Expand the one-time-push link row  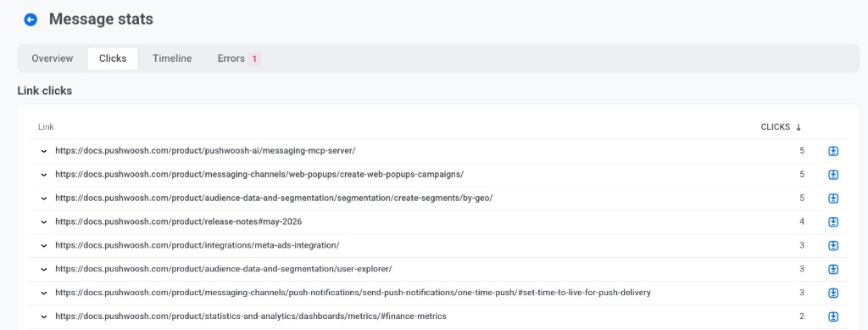click(44, 293)
